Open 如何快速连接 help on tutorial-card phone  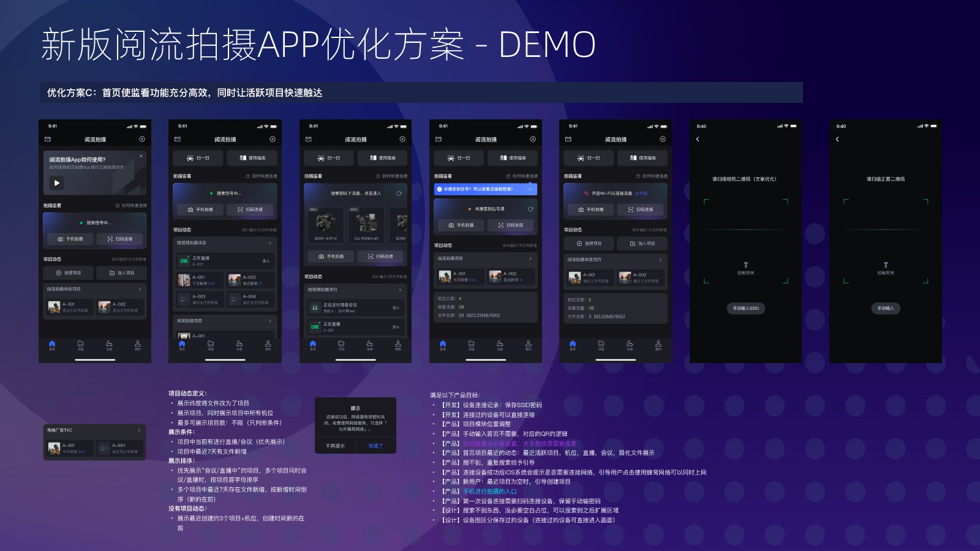point(131,206)
